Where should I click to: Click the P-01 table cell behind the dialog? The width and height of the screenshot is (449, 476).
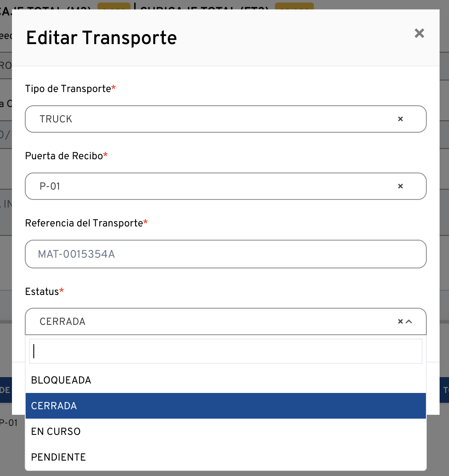9,423
